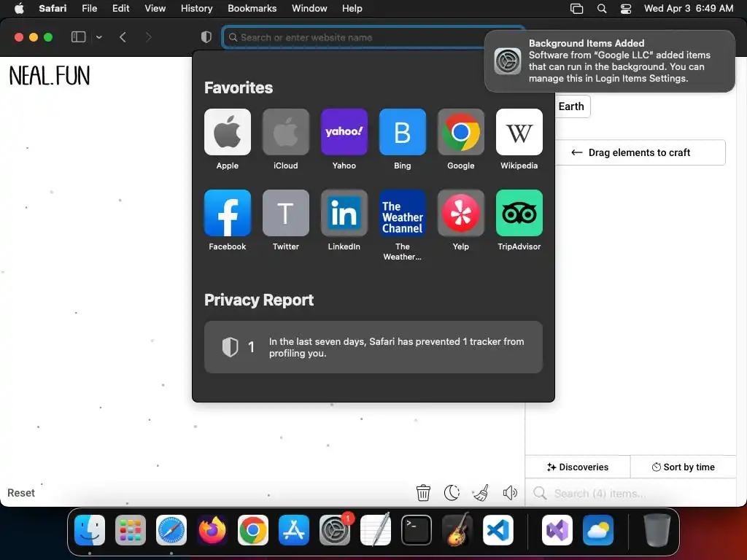Open the Yahoo favorite tile

click(x=344, y=132)
